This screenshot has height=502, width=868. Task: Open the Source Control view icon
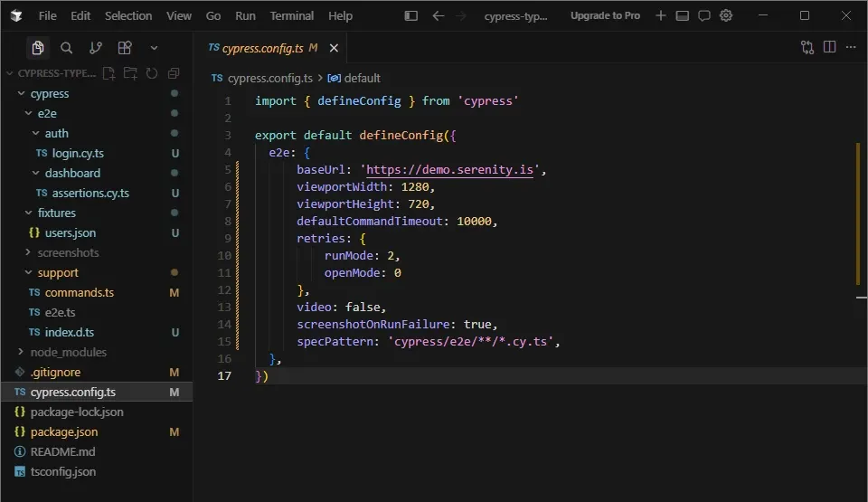[96, 48]
